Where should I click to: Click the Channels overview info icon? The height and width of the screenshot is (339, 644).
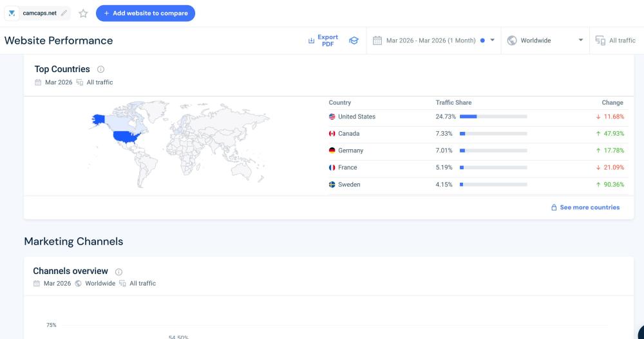(x=118, y=271)
